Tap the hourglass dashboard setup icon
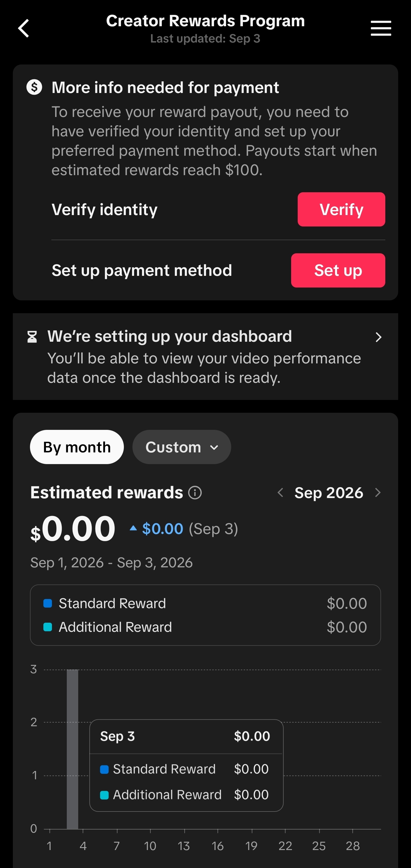The image size is (411, 868). click(32, 337)
